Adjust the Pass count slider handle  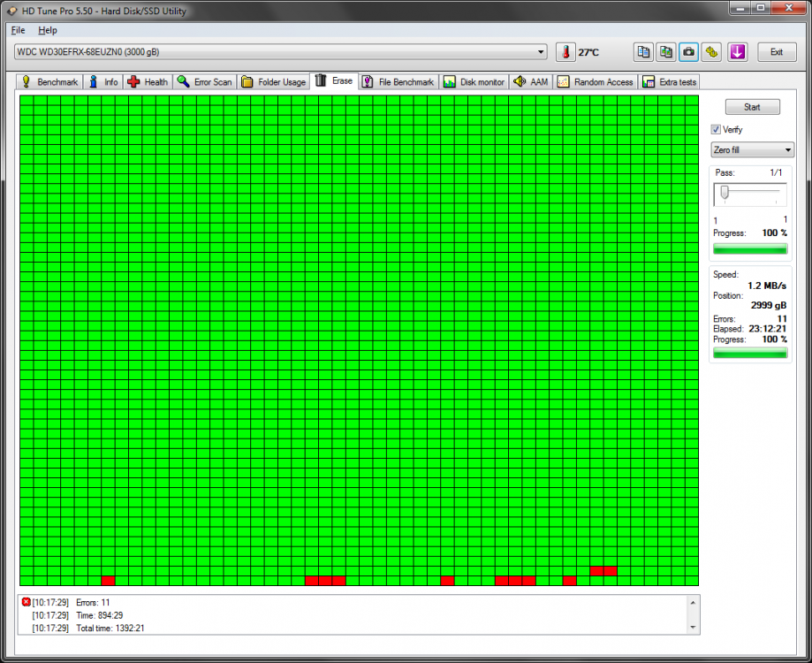[x=725, y=193]
